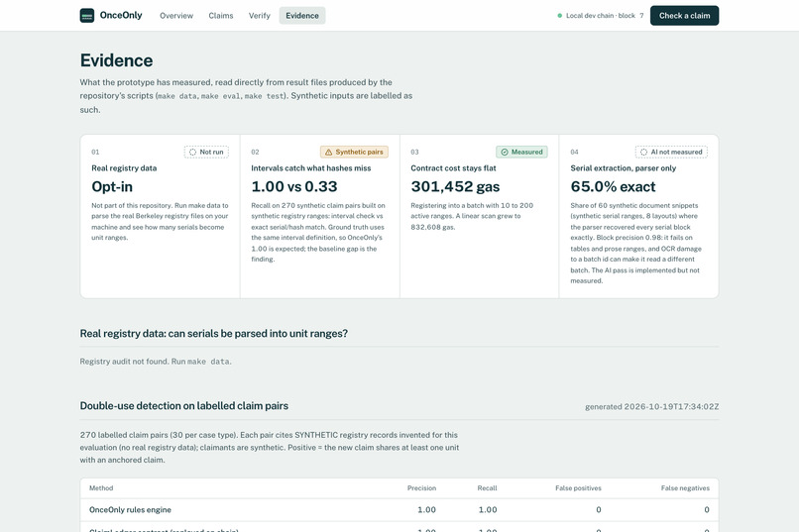The image size is (799, 532).
Task: Click Double-use detection section heading
Action: (184, 406)
